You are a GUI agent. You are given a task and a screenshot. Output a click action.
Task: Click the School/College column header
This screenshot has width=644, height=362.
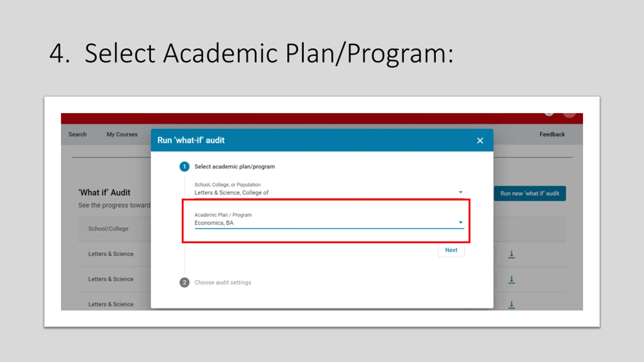(x=108, y=229)
